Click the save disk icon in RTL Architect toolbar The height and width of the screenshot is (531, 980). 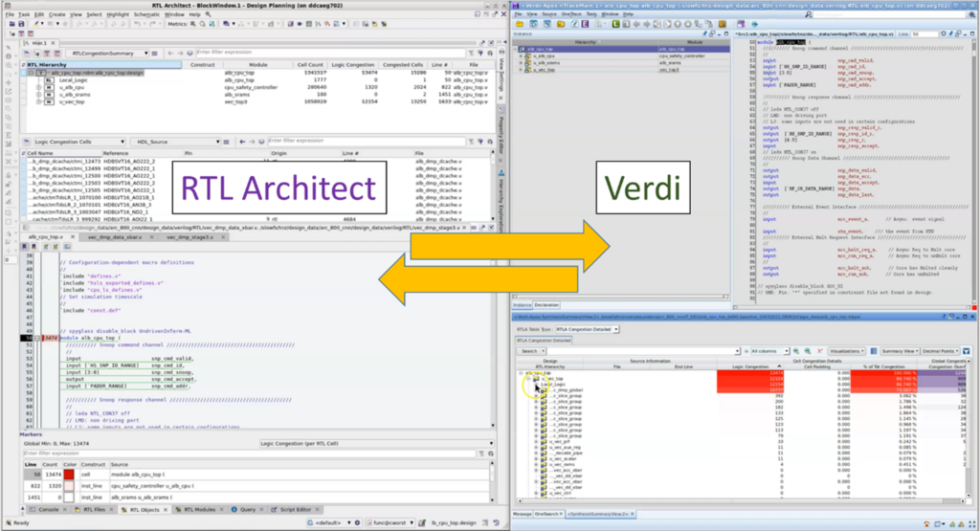(x=21, y=24)
